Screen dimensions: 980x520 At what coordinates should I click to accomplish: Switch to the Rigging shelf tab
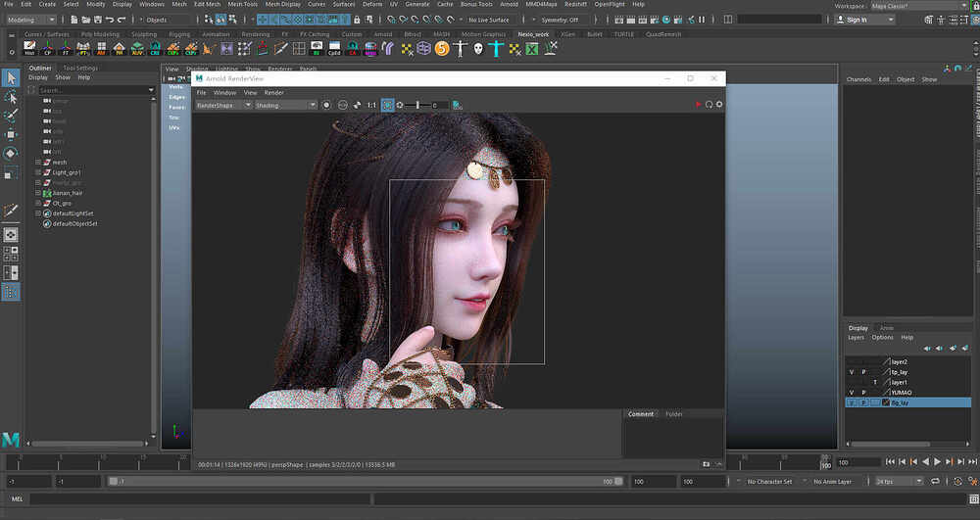point(179,34)
